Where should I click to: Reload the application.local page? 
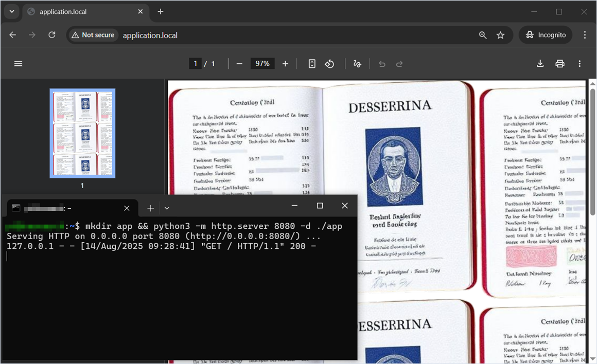click(52, 35)
